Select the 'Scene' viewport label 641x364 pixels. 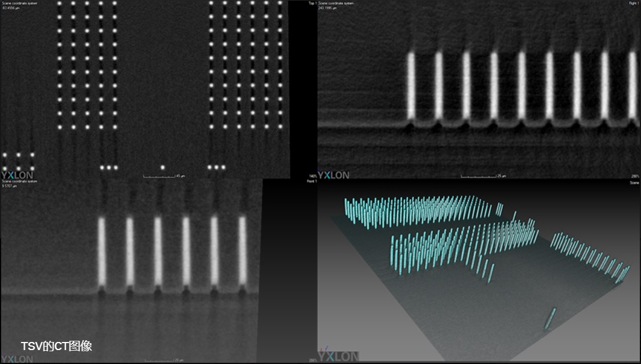pos(634,182)
